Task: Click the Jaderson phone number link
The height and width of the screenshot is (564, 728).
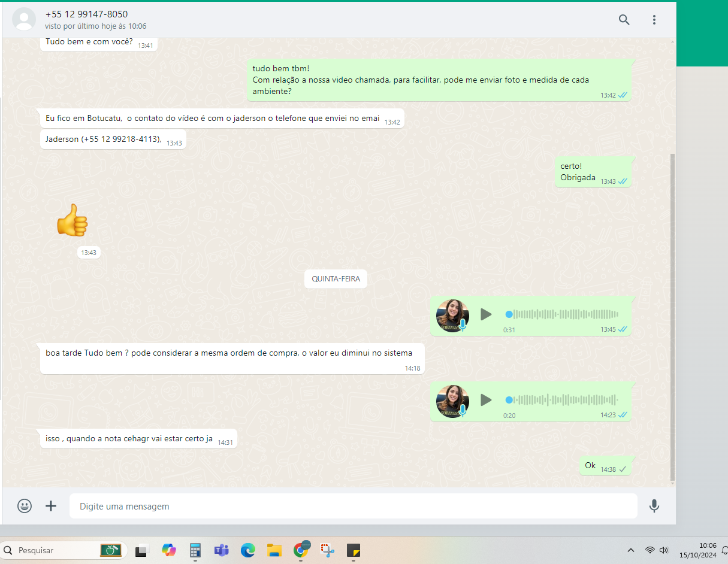Action: 121,139
